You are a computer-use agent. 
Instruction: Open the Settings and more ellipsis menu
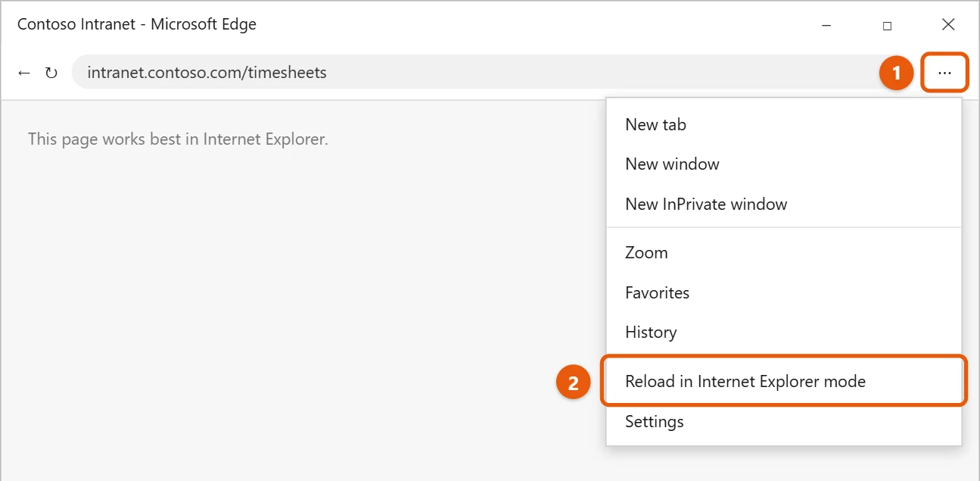click(x=944, y=73)
